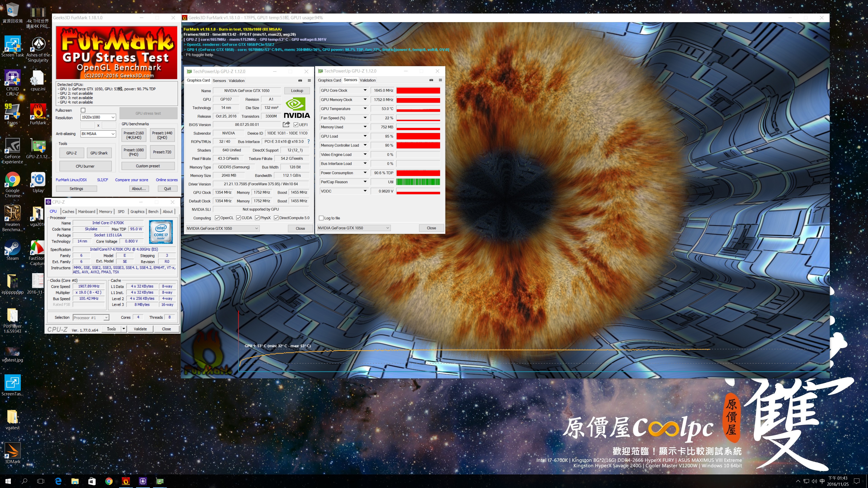Screen dimensions: 868x488
Task: Open the Fan Speed (%) sensor dropdown
Action: (365, 118)
